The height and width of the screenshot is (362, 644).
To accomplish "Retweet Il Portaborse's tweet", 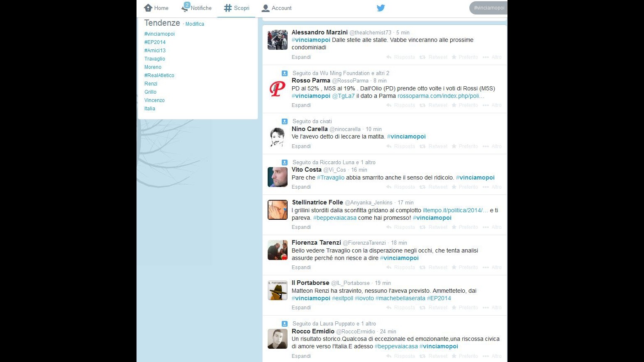I will 434,308.
